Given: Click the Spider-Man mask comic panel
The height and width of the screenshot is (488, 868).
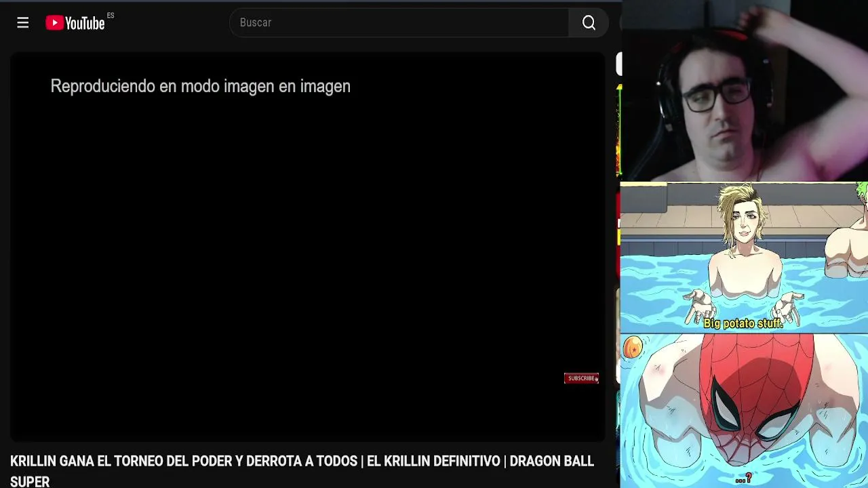Looking at the screenshot, I should (x=745, y=411).
